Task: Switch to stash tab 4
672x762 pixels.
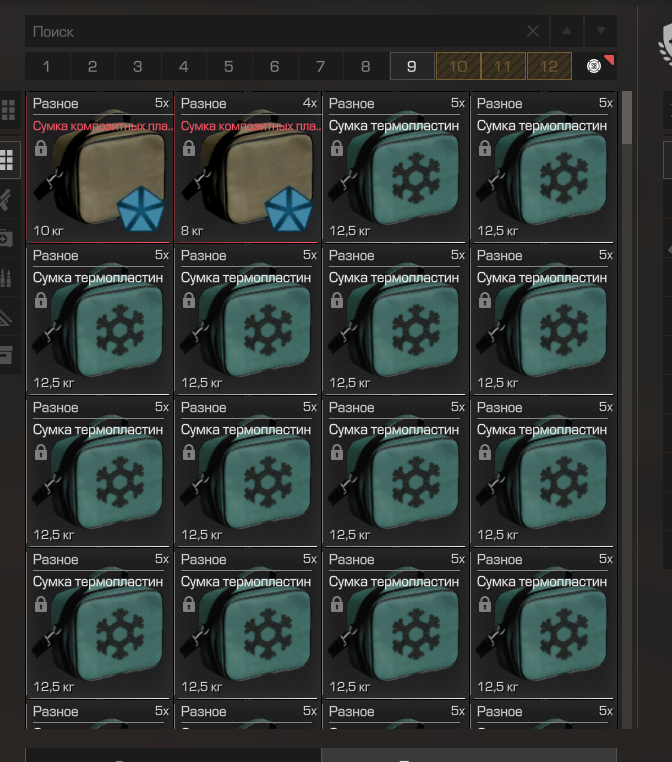Action: pyautogui.click(x=184, y=66)
